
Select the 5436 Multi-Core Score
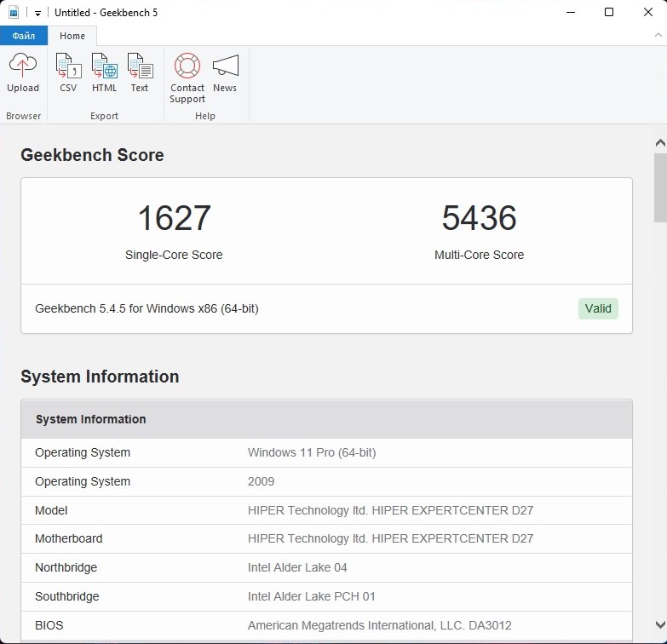tap(479, 219)
